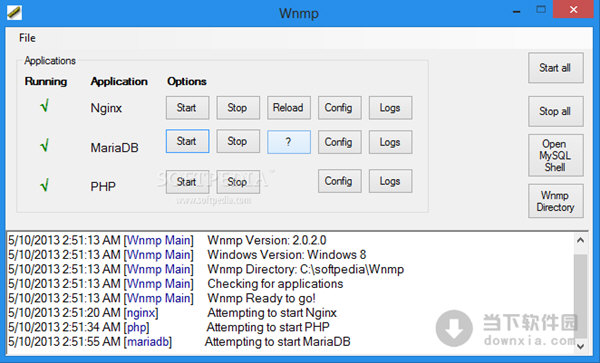Click the Application column header

click(x=119, y=81)
